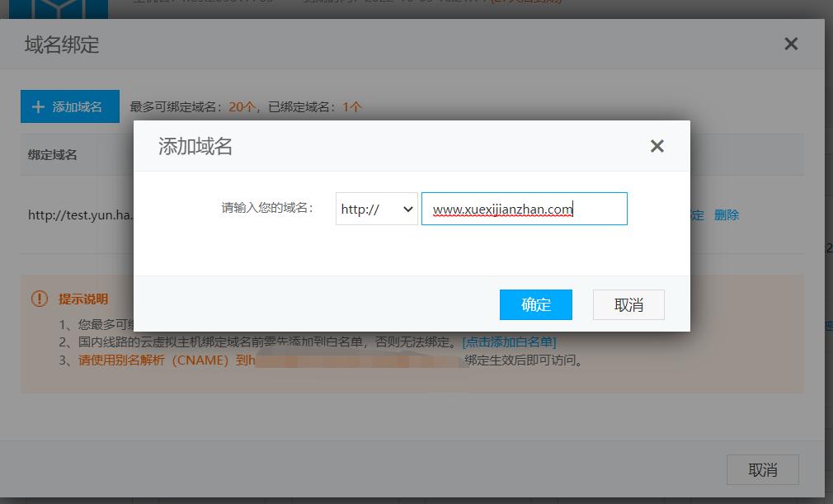Click the X icon on 添加域名 dialog
The height and width of the screenshot is (504, 833).
tap(657, 146)
